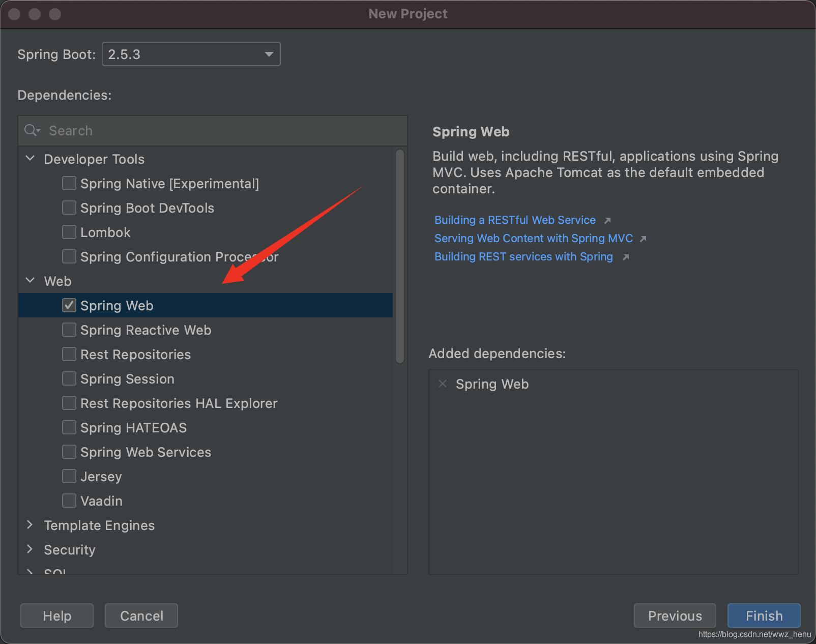Screen dimensions: 816x644
Task: Enable the Spring Session checkbox
Action: click(69, 378)
